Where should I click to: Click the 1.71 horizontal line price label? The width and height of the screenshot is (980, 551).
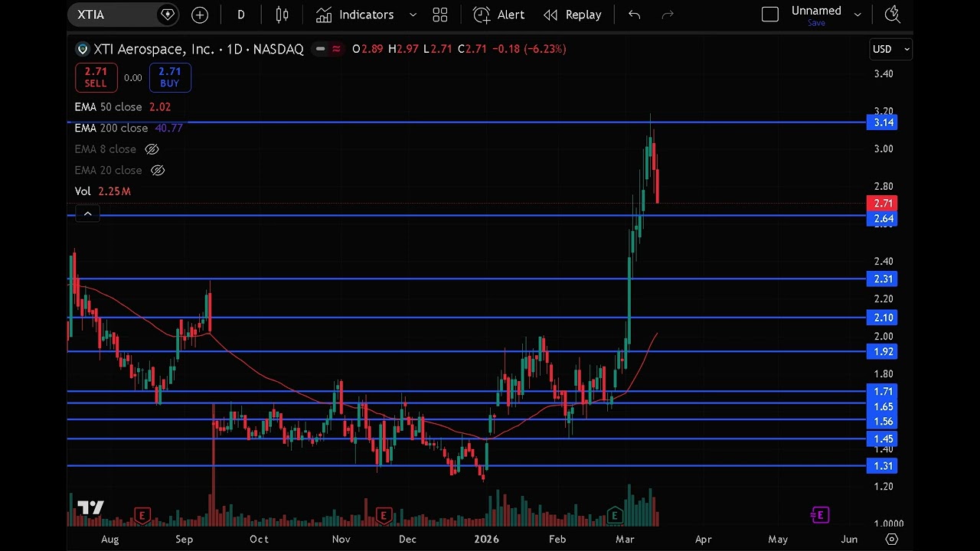[884, 392]
